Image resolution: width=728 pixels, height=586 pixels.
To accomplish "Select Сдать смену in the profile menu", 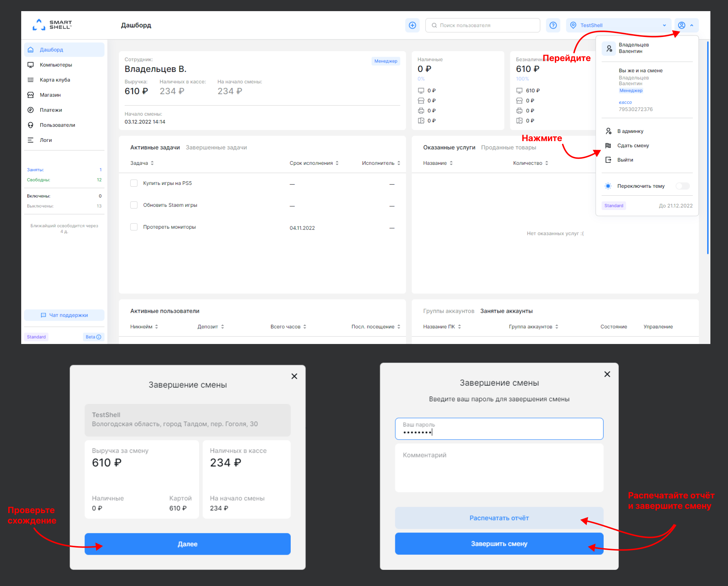I will pos(633,145).
